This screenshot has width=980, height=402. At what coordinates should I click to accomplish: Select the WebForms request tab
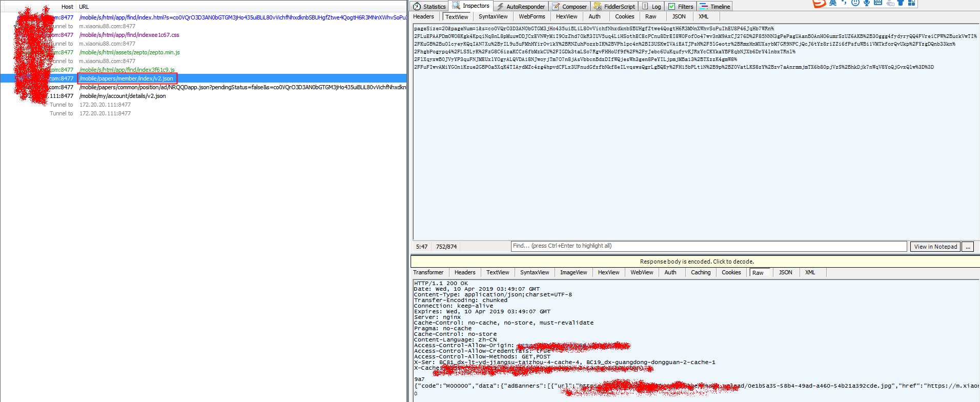(x=532, y=16)
